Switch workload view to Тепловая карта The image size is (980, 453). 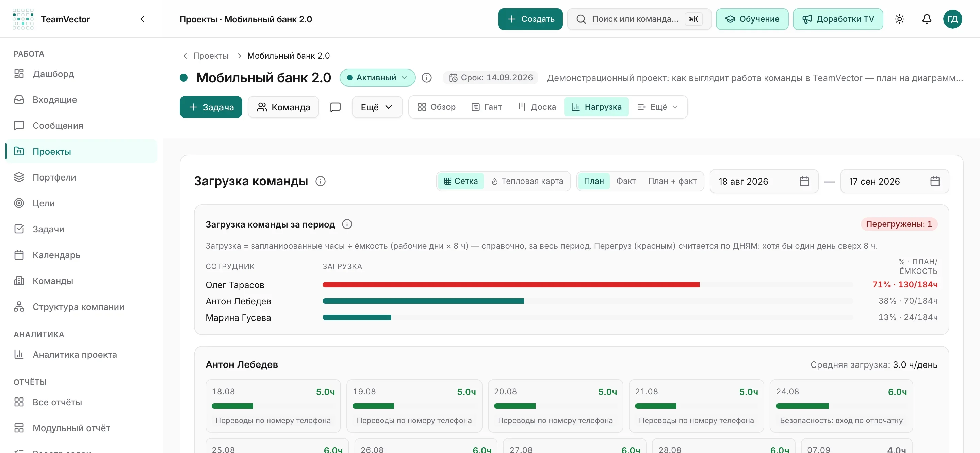pyautogui.click(x=527, y=181)
